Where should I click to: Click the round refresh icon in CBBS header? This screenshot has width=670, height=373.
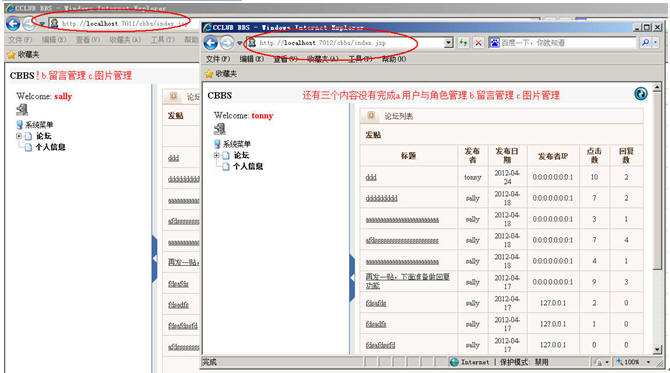[x=641, y=94]
